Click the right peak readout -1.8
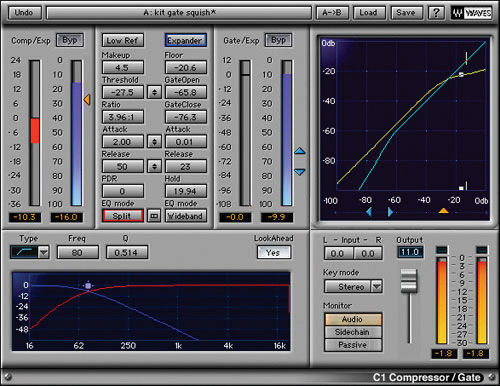This screenshot has height=386, width=500. (476, 354)
